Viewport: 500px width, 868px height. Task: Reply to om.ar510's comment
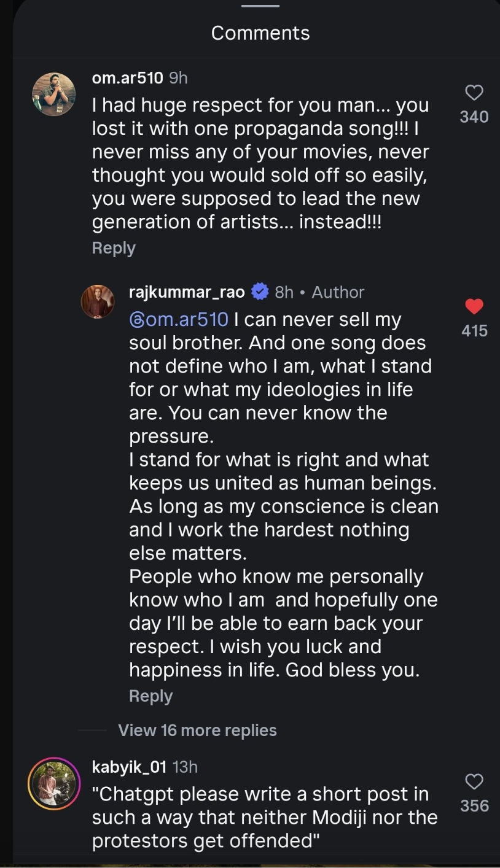coord(114,248)
